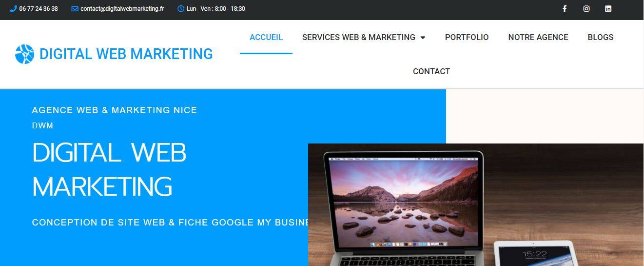Click the phone number 06 77 24 36 38
644x266 pixels.
tap(39, 9)
